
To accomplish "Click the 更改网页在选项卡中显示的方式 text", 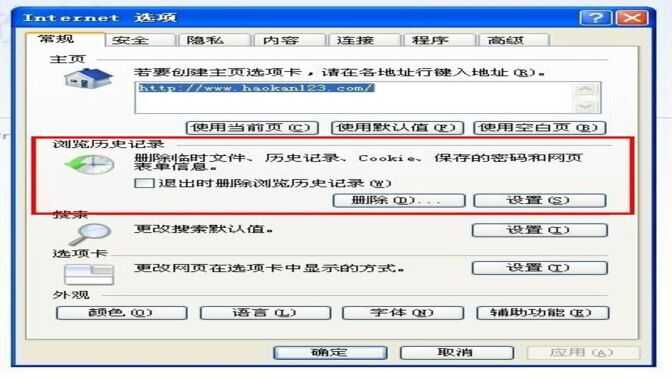I will [269, 268].
